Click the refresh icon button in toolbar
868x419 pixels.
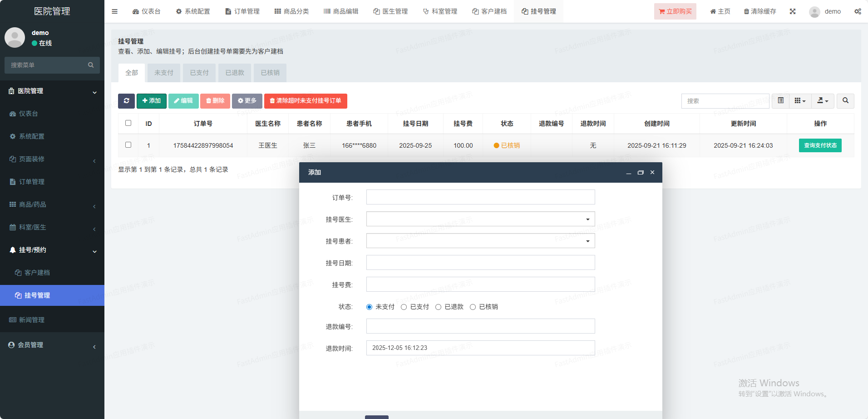tap(126, 101)
